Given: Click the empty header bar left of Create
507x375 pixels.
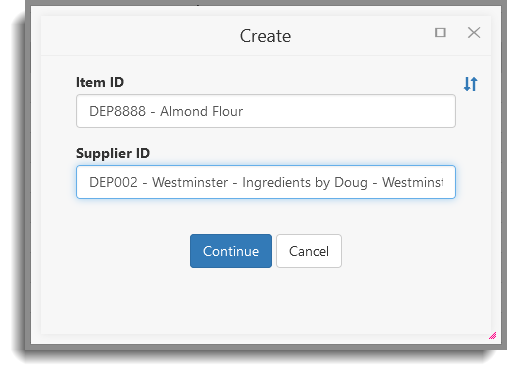Looking at the screenshot, I should point(140,36).
